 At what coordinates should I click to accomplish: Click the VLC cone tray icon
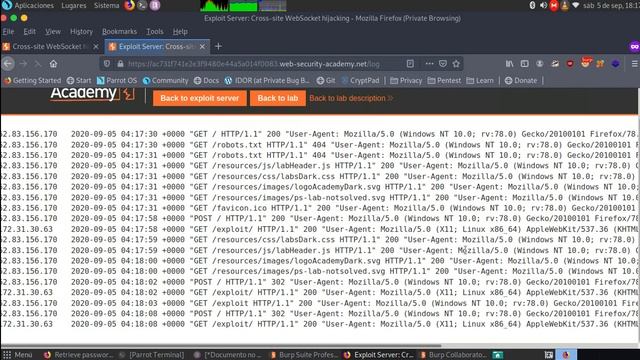565,5
